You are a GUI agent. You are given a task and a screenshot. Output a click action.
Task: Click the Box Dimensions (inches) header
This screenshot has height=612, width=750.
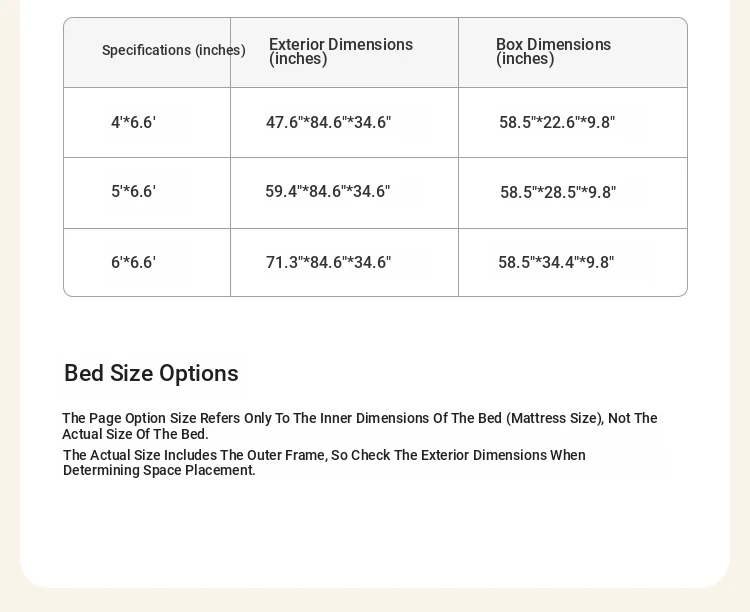pyautogui.click(x=553, y=51)
